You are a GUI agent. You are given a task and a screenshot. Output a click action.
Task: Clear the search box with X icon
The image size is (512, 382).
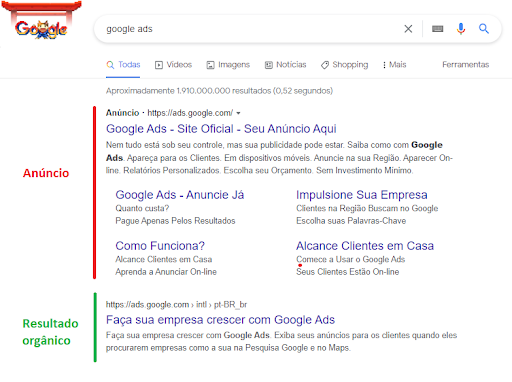click(408, 29)
